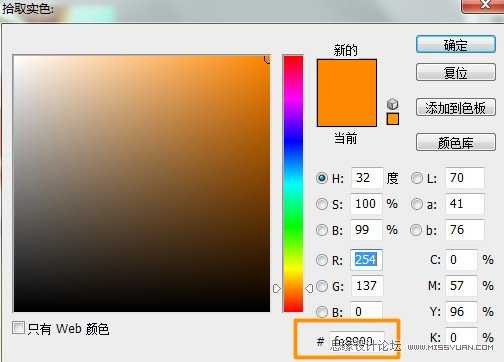Viewport: 504px width, 362px height.
Task: Click the K black percentage field
Action: [x=461, y=337]
